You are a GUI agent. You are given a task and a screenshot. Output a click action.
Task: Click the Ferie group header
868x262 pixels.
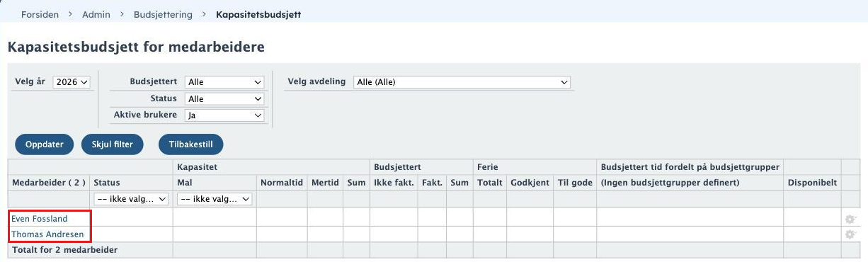(487, 167)
